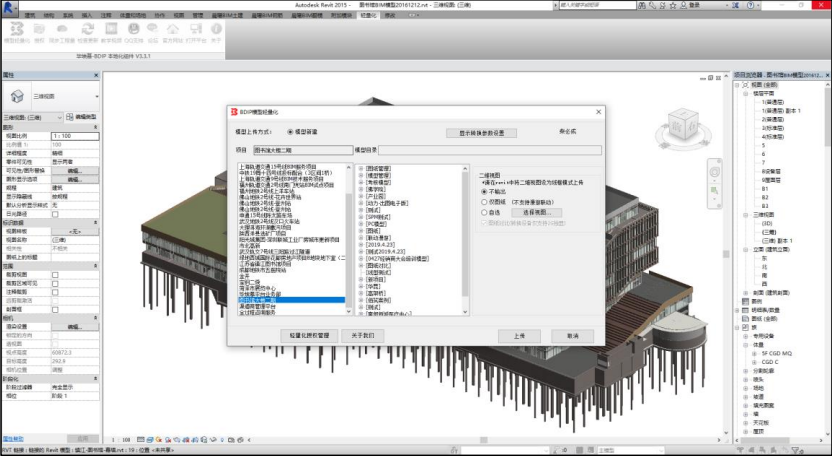Click the title bar keyword search field
This screenshot has width=832, height=456.
click(x=597, y=5)
